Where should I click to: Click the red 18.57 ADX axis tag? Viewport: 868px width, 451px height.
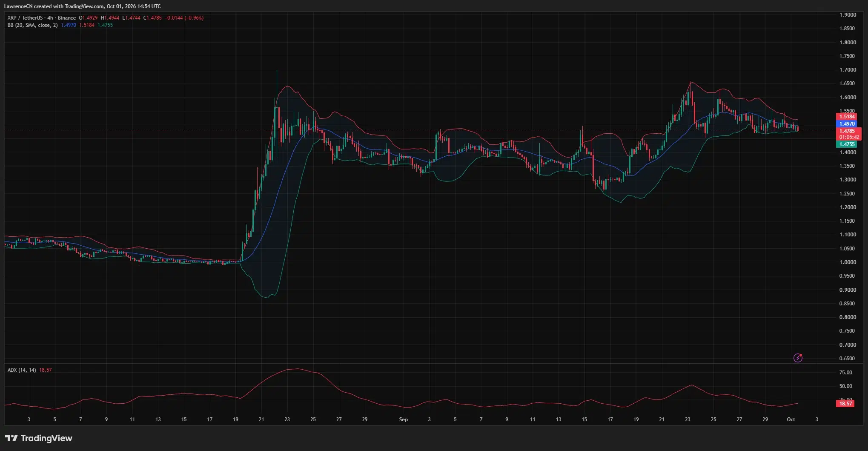pos(845,404)
